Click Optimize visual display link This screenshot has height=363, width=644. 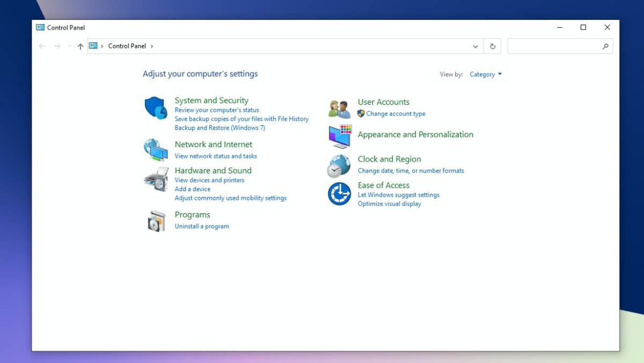click(390, 204)
